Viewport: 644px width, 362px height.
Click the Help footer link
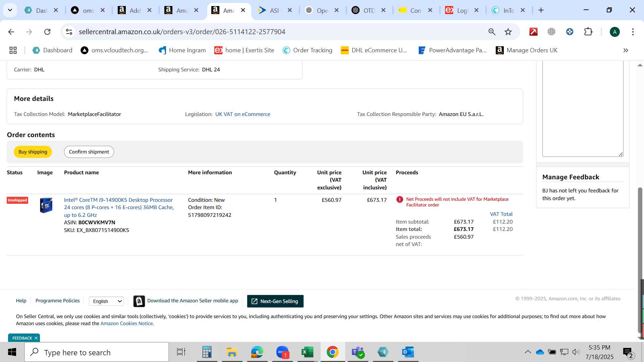[x=21, y=301]
